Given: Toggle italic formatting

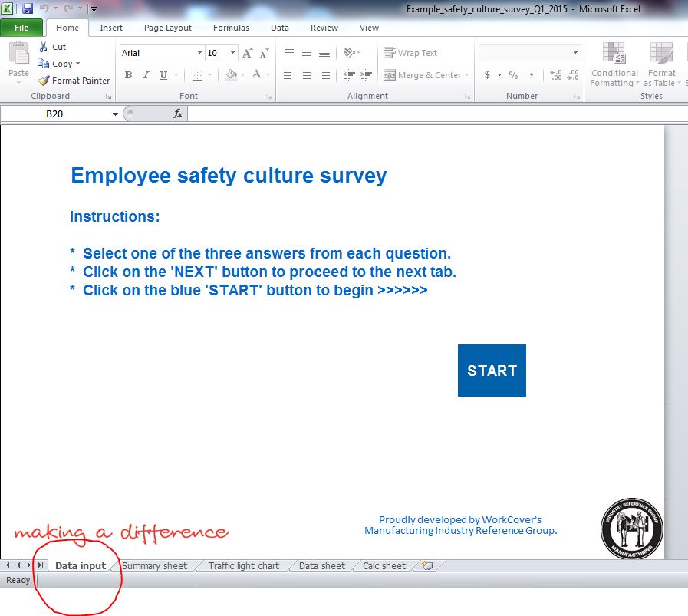Looking at the screenshot, I should (x=146, y=74).
